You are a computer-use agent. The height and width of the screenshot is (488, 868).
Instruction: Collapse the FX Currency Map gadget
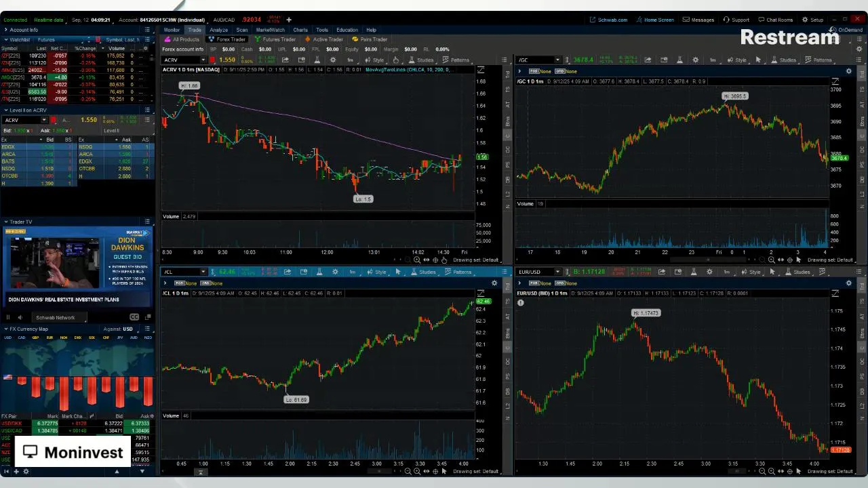[x=6, y=329]
